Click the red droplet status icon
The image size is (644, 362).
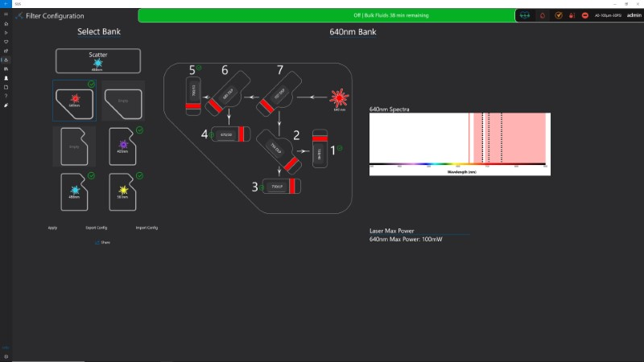coord(542,15)
